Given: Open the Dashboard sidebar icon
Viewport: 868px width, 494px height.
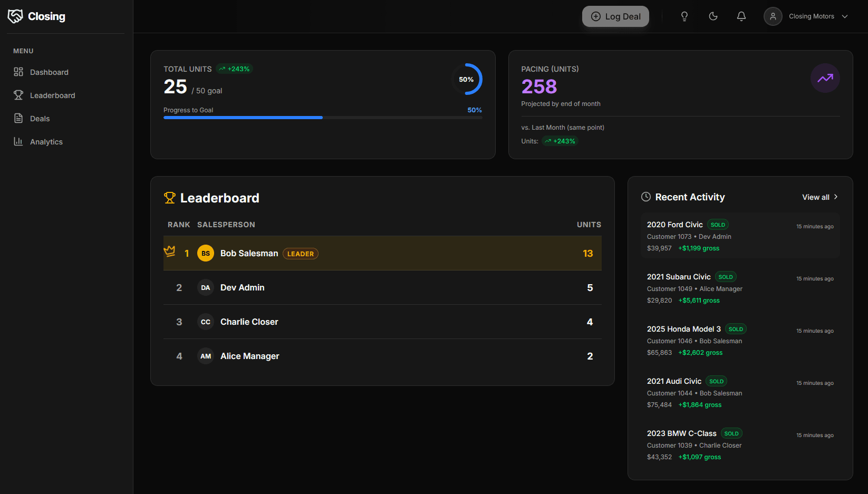Looking at the screenshot, I should [x=18, y=72].
